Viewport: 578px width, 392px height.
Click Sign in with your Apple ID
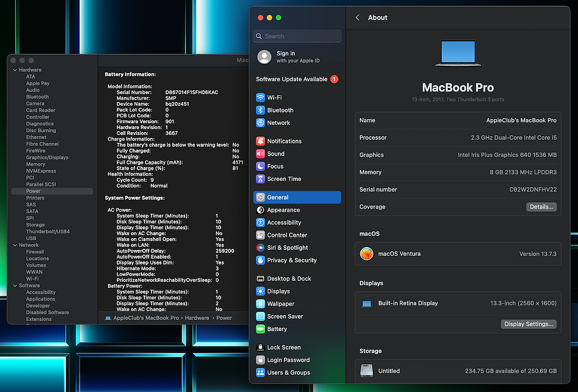click(298, 57)
